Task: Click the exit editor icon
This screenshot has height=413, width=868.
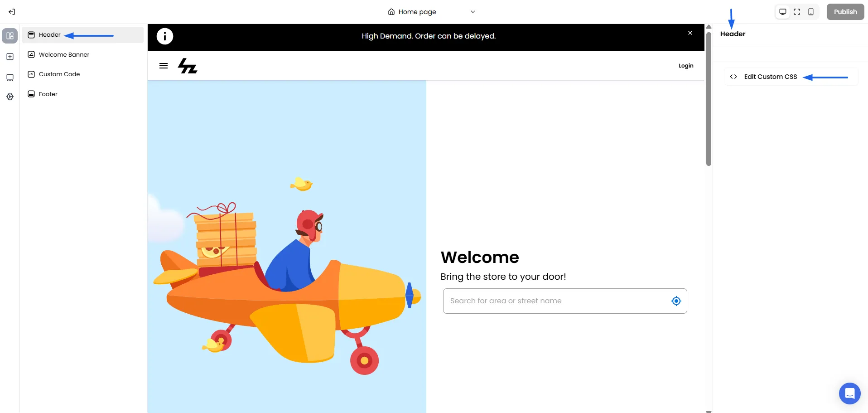Action: [12, 12]
